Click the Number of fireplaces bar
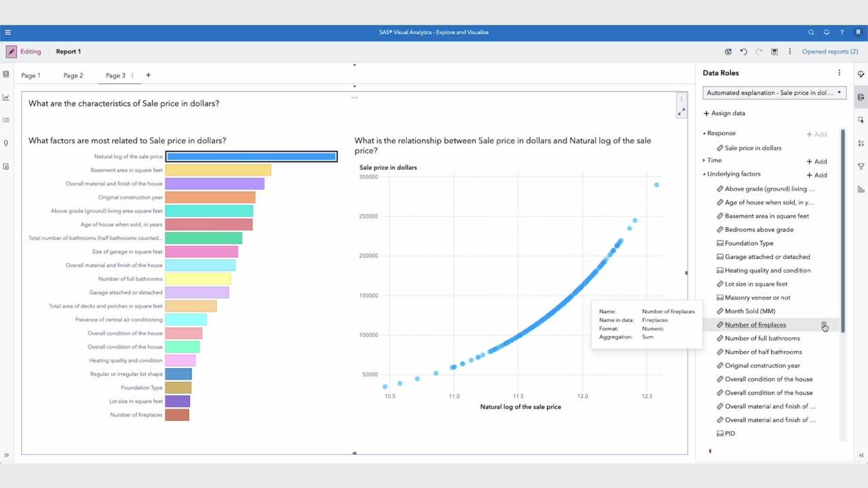Viewport: 868px width, 488px height. 177,415
